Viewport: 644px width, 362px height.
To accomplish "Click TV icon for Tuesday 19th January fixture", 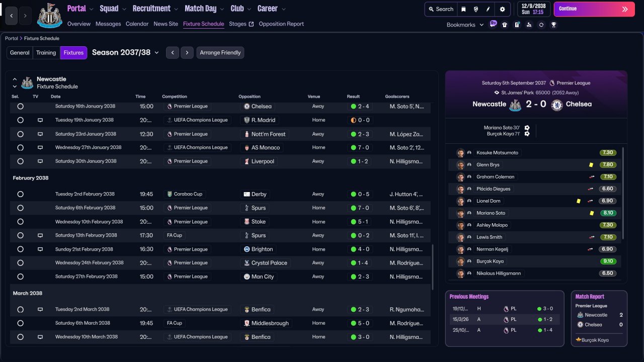I will pos(40,120).
